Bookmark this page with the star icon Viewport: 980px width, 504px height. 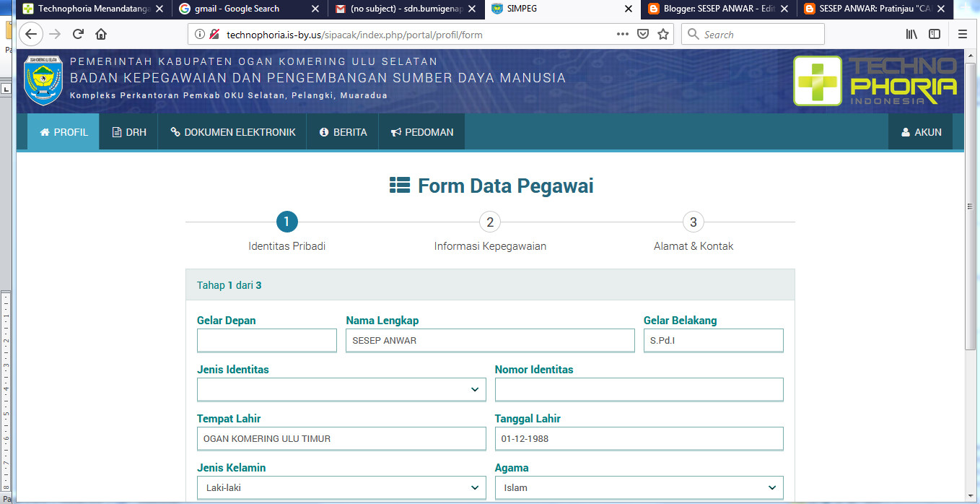[x=662, y=33]
